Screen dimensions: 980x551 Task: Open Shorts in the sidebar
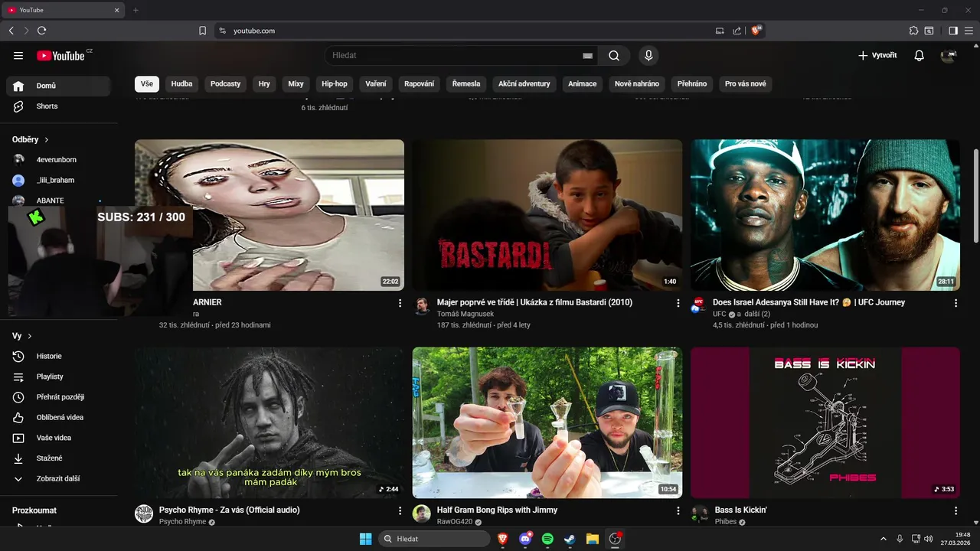tap(58, 106)
